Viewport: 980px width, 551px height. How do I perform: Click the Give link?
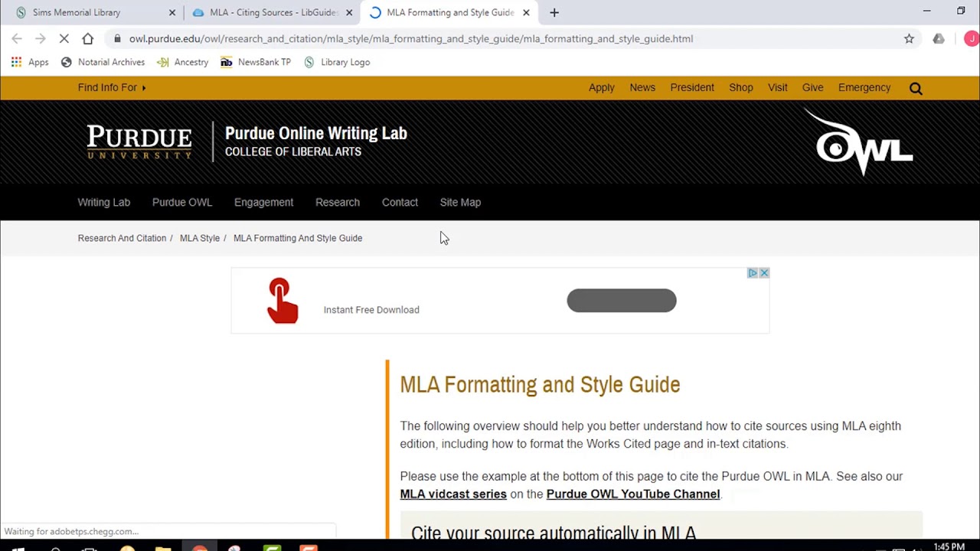click(813, 87)
